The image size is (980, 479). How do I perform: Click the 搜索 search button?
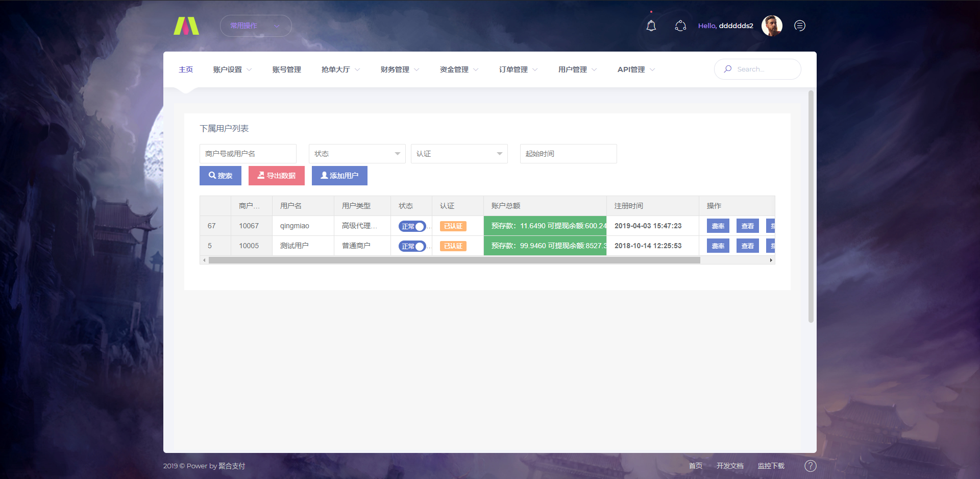220,176
